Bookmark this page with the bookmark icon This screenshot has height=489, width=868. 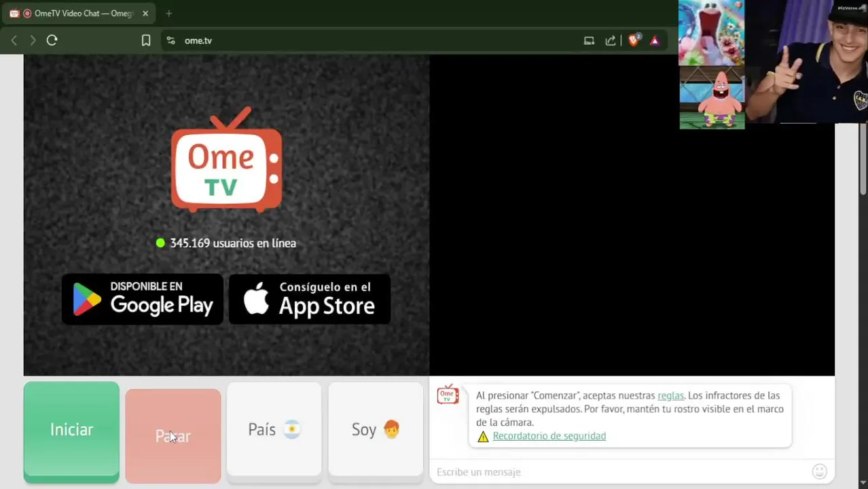(x=146, y=41)
